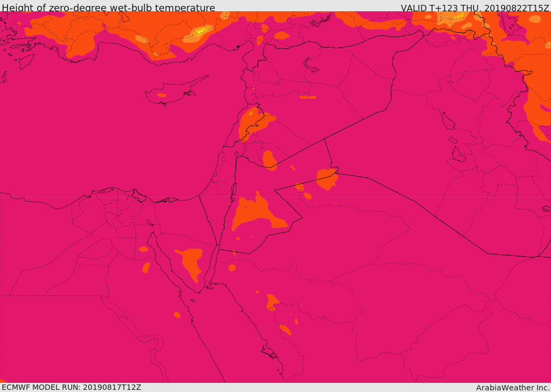
Task: Click the 'ArabiaWeather Inc' credit text
Action: coord(513,388)
